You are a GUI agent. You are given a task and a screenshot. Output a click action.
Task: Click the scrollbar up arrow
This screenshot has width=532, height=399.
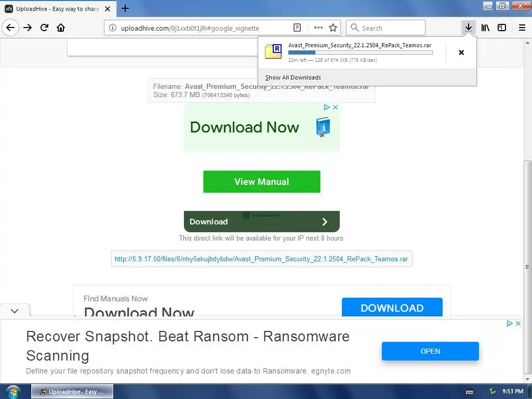pyautogui.click(x=527, y=43)
